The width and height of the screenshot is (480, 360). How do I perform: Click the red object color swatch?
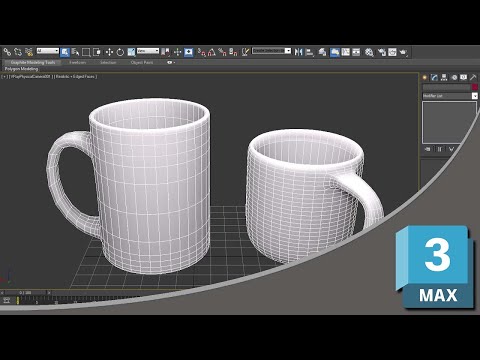(475, 87)
